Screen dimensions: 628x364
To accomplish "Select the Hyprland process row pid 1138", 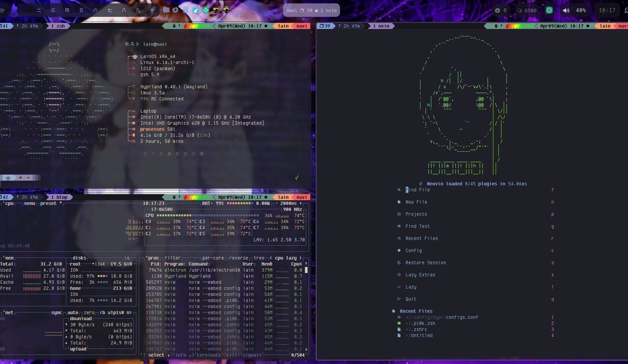I will [x=224, y=276].
